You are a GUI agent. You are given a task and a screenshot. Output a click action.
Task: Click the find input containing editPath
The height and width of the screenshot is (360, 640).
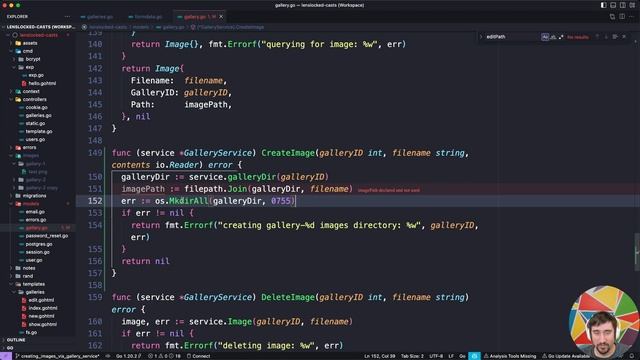click(x=513, y=37)
